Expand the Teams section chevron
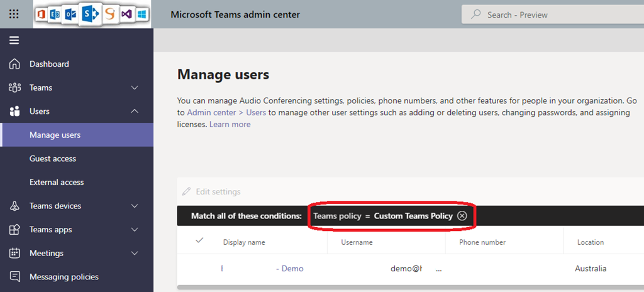Viewport: 644px width, 292px height. coord(135,88)
